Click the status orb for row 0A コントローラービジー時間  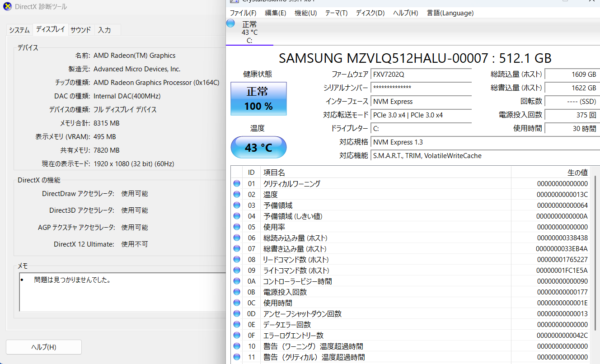[237, 281]
